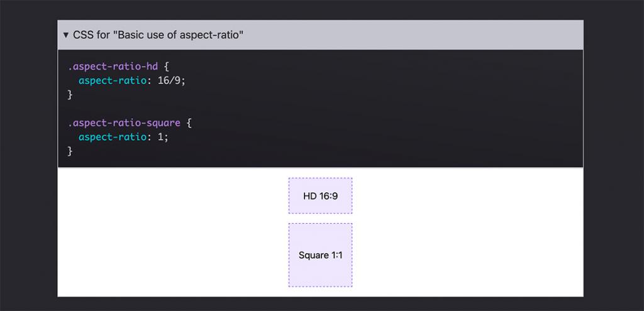Click the closing brace of the .aspect-ratio-square rule

coord(70,151)
